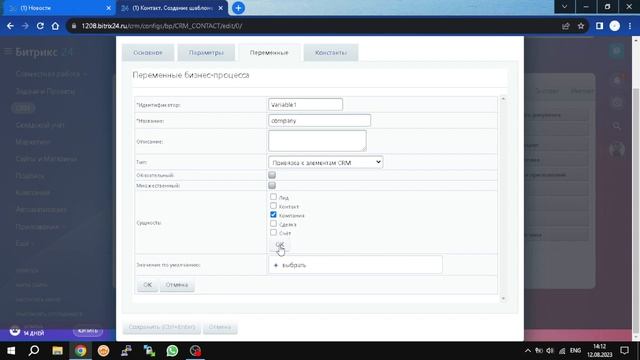Share this page icon in address bar
The image size is (640, 360).
tap(566, 26)
